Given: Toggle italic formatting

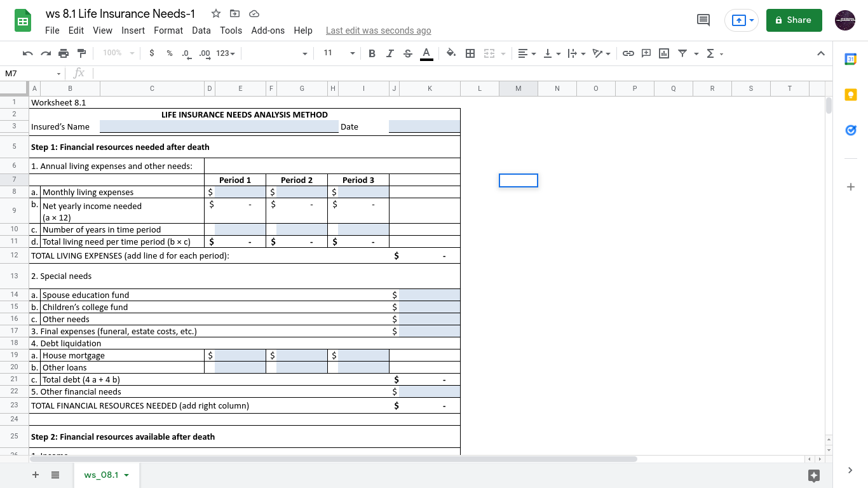Looking at the screenshot, I should point(390,53).
